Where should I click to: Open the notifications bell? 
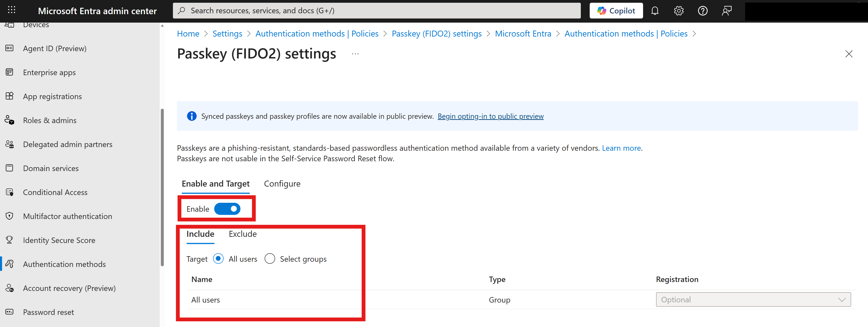655,11
